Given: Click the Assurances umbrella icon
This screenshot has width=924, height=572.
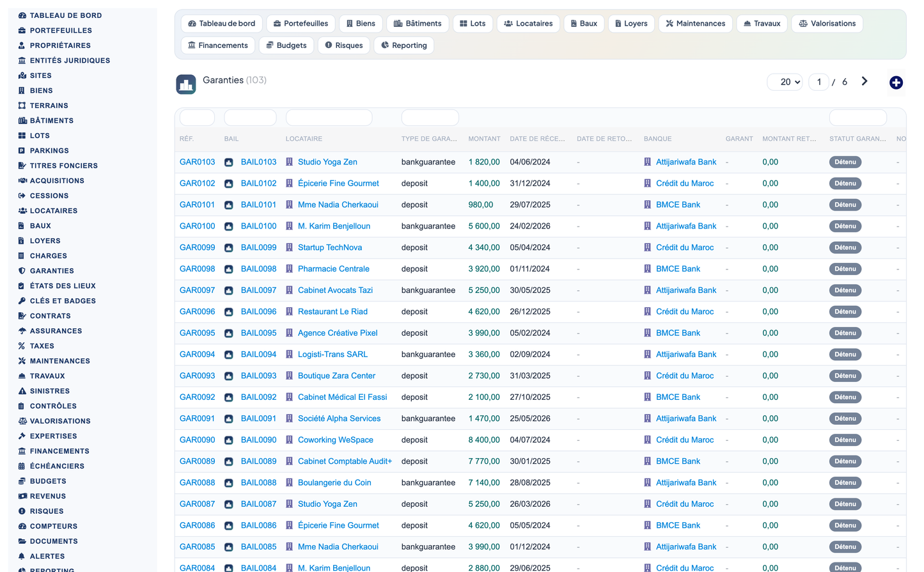Looking at the screenshot, I should (22, 331).
